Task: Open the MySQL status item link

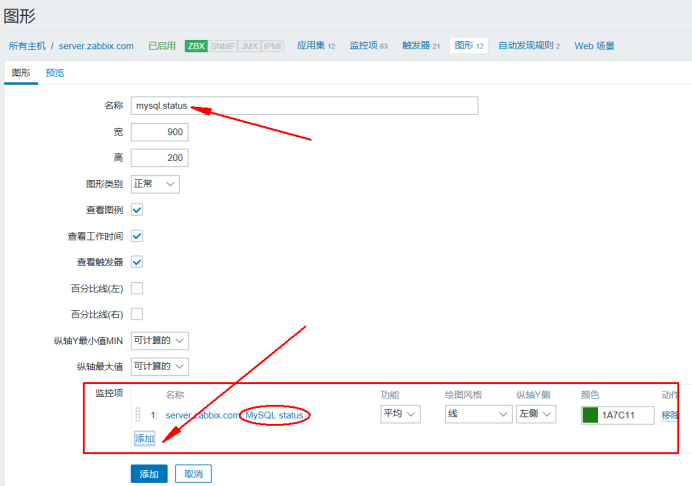Action: pyautogui.click(x=275, y=415)
